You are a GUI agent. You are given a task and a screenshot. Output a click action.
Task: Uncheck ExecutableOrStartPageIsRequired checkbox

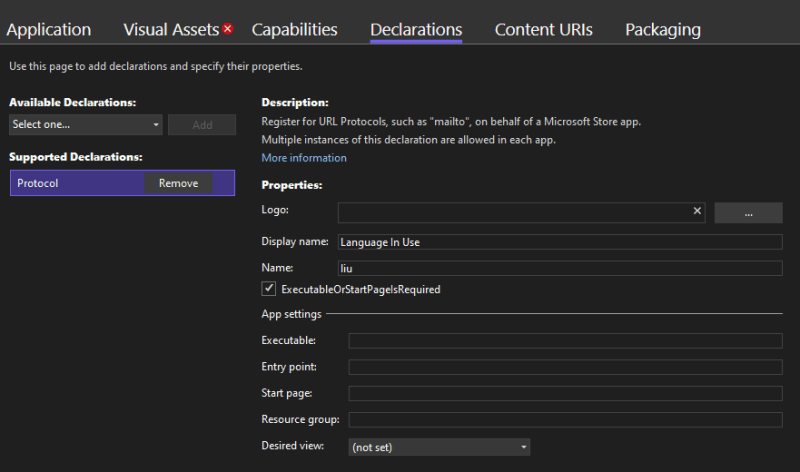[x=269, y=289]
